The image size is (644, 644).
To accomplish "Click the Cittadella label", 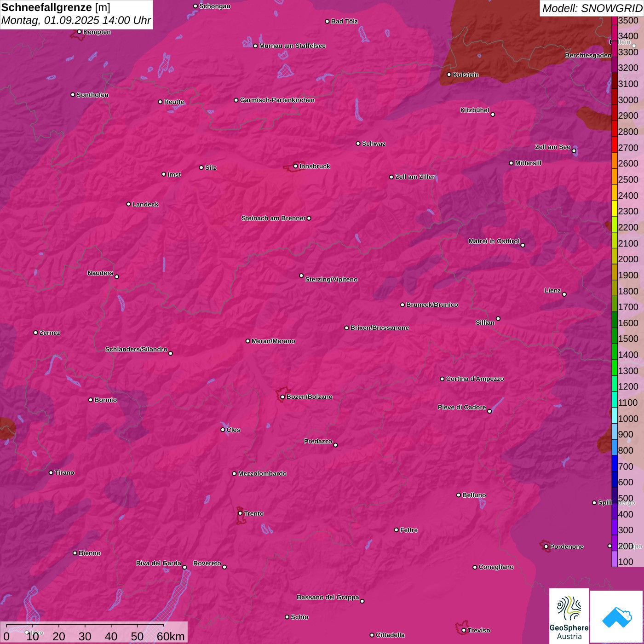I will point(390,635).
